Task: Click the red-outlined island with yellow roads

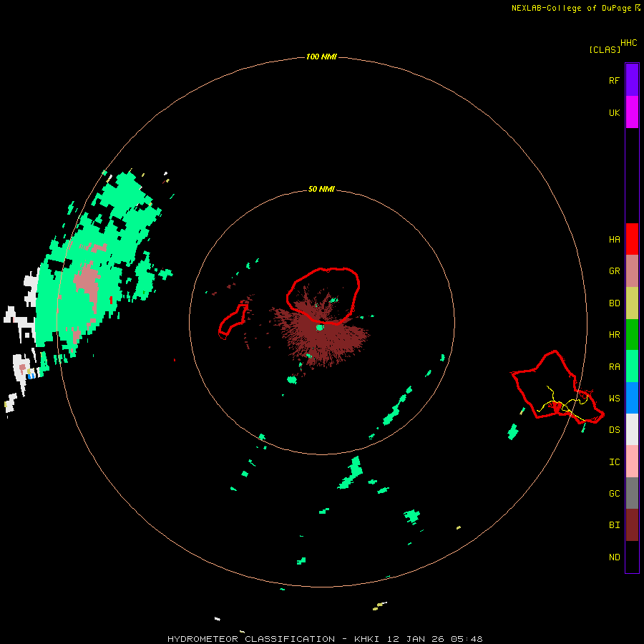Action: 557,386
